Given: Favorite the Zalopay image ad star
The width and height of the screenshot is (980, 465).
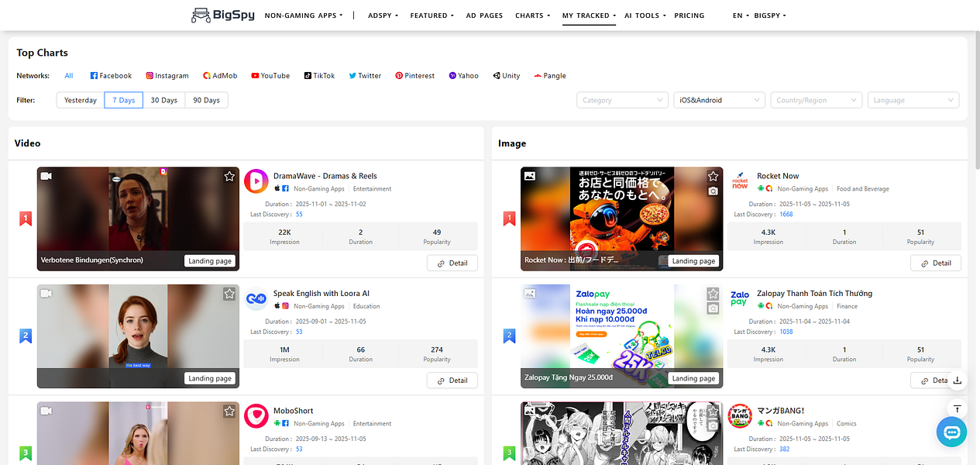Looking at the screenshot, I should click(713, 294).
